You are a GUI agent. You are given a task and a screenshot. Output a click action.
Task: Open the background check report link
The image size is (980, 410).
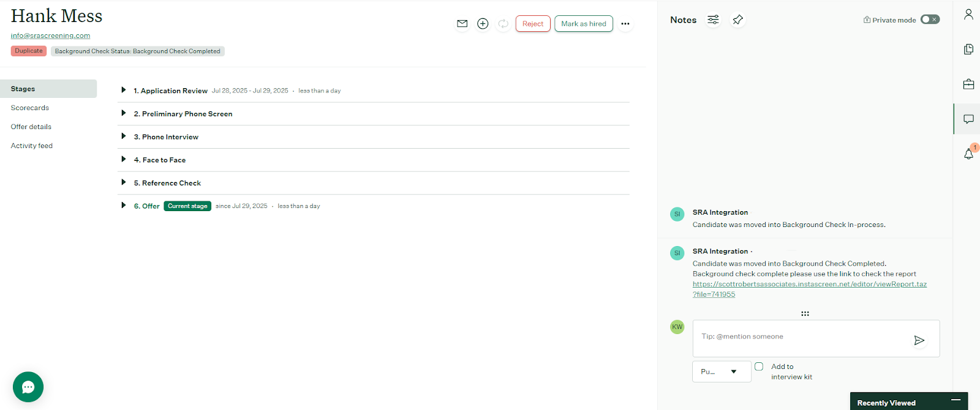coord(809,284)
